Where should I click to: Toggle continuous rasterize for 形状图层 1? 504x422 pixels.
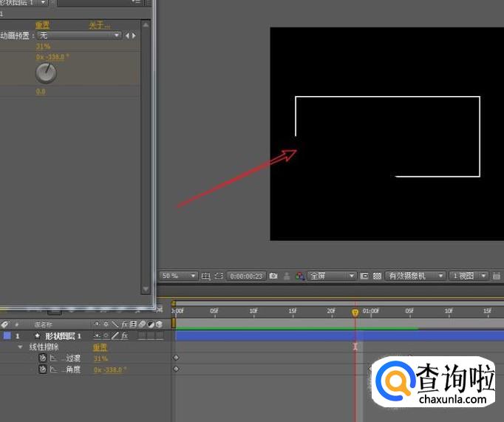(106, 336)
